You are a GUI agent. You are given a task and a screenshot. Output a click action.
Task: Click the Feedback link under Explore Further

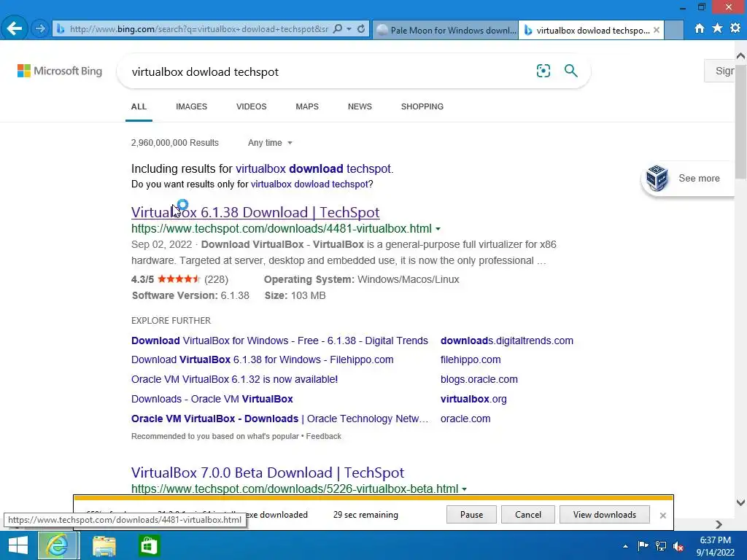323,436
